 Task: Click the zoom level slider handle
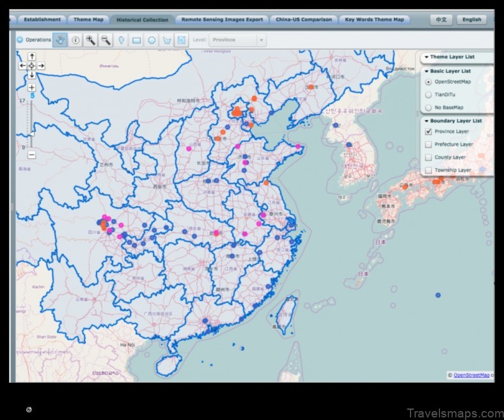tap(31, 132)
